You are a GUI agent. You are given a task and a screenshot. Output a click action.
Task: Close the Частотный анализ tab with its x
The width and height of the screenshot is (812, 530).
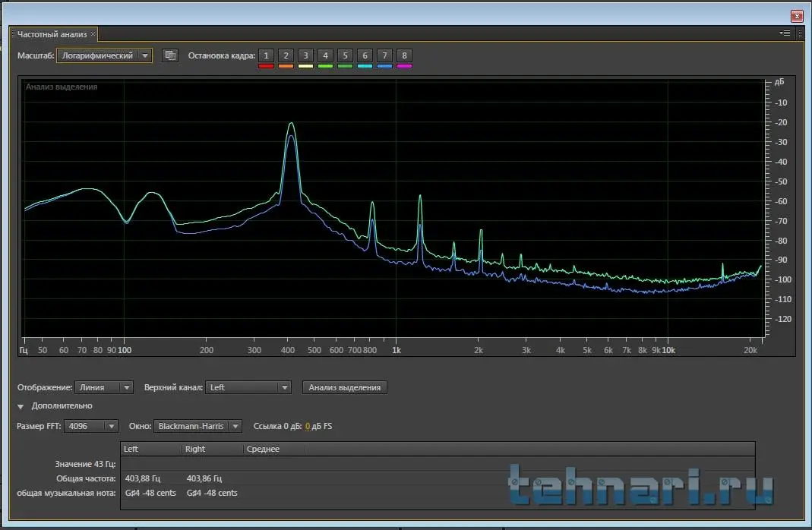click(x=93, y=34)
